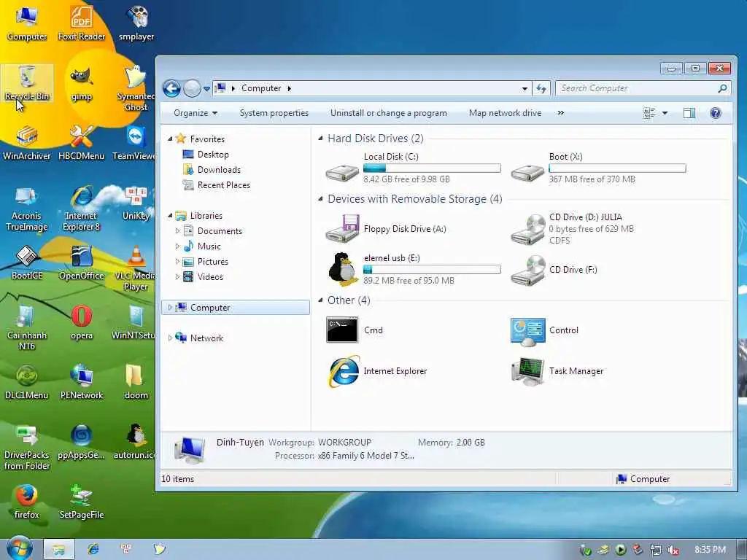Select the TeamViewer desktop icon
The image size is (747, 560).
pyautogui.click(x=134, y=143)
